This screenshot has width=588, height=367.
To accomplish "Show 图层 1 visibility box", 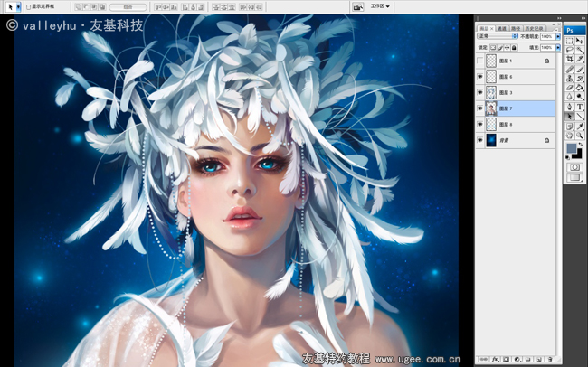I will coord(480,61).
